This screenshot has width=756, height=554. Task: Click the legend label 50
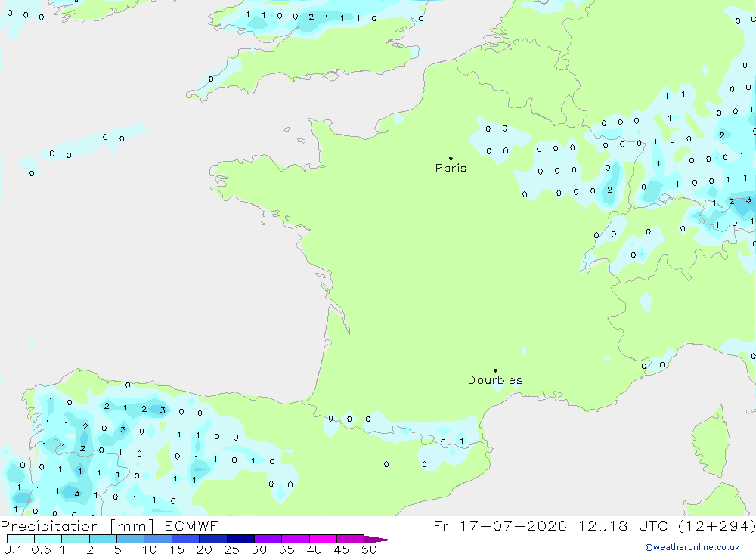click(x=369, y=549)
